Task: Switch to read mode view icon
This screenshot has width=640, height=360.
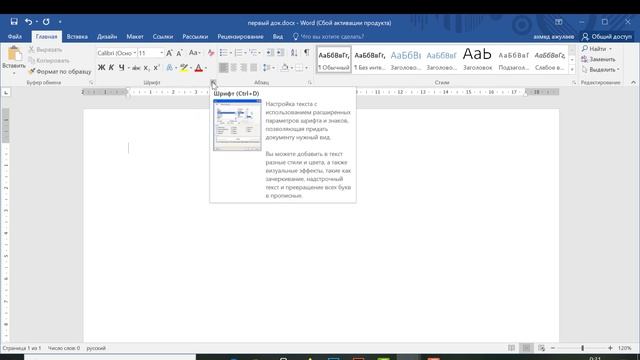Action: click(511, 348)
